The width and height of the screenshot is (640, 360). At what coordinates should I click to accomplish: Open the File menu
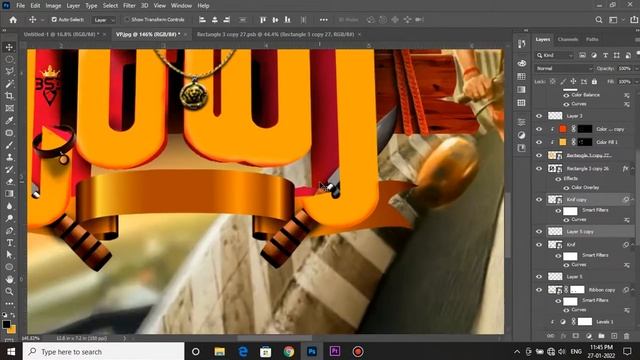coord(20,6)
